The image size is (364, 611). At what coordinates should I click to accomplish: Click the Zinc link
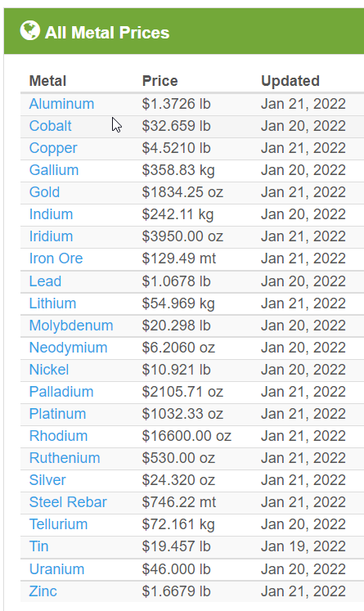[x=43, y=591]
